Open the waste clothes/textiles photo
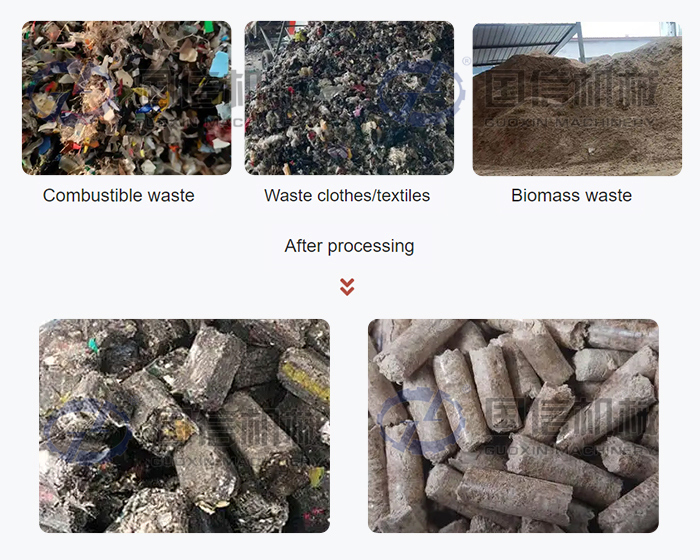Viewport: 700px width, 560px height. 349,98
